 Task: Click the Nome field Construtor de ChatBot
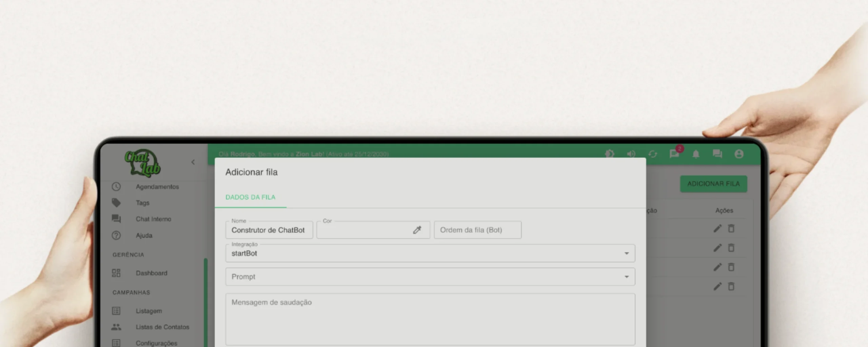pyautogui.click(x=269, y=230)
